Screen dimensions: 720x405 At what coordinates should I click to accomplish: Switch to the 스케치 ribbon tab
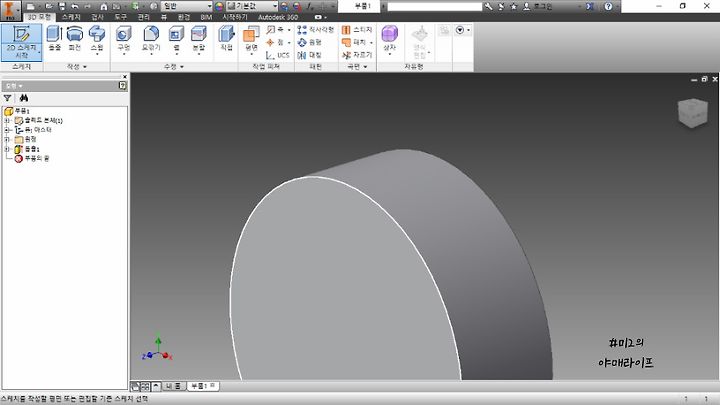point(71,17)
